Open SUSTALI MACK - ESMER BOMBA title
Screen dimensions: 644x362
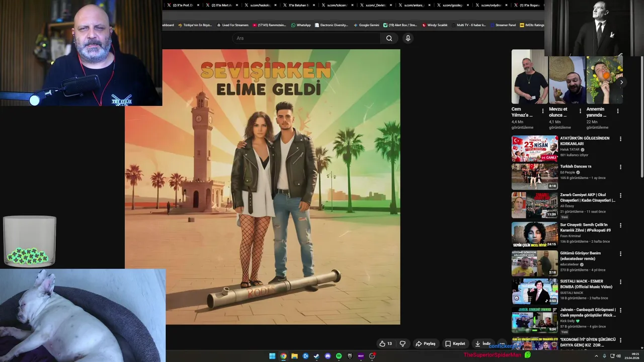click(586, 284)
